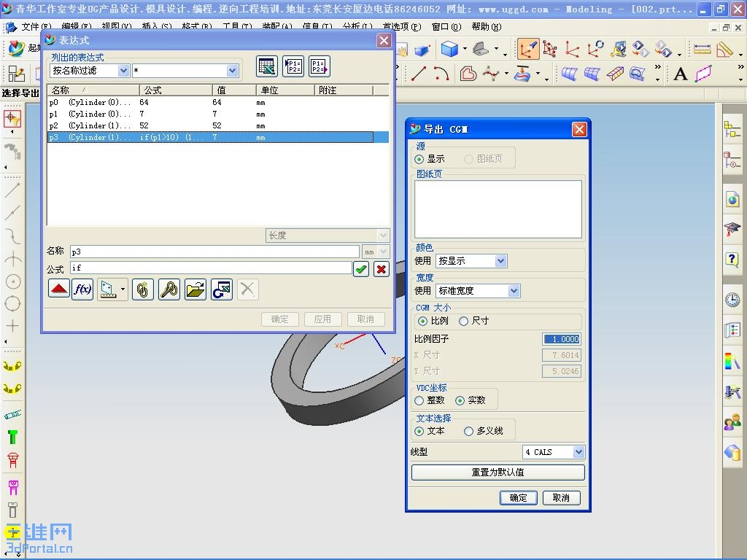
Task: Open the 宽度 使用 标准宽度 dropdown
Action: point(514,290)
